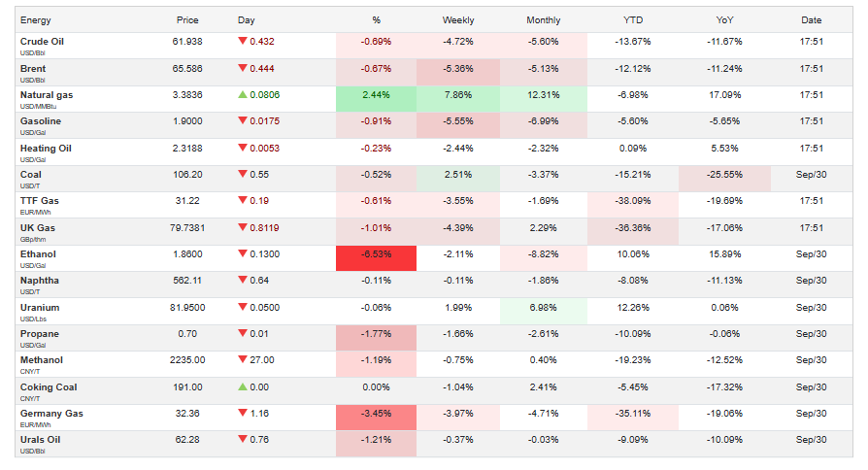Click the red down arrow in Ethanol row

(x=242, y=254)
